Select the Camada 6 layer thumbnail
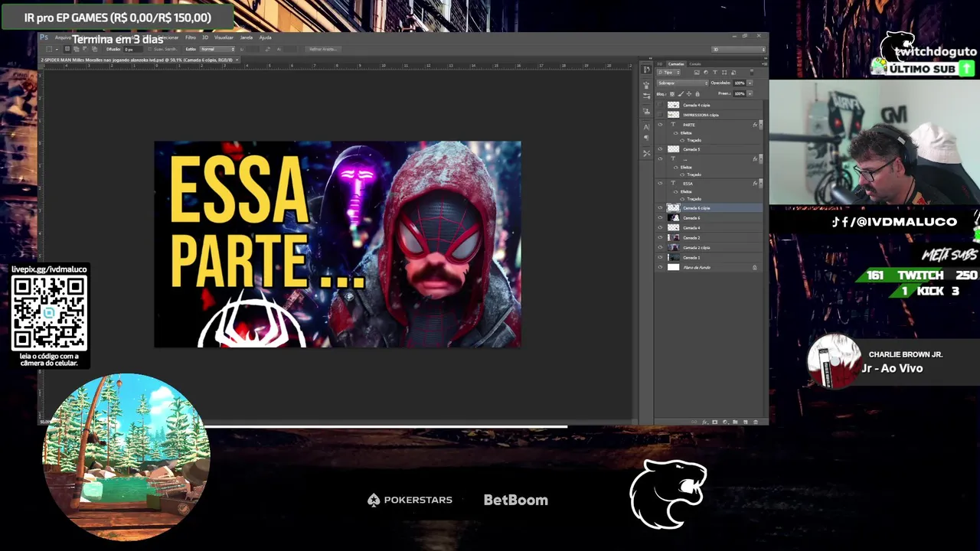The image size is (980, 551). pos(673,218)
